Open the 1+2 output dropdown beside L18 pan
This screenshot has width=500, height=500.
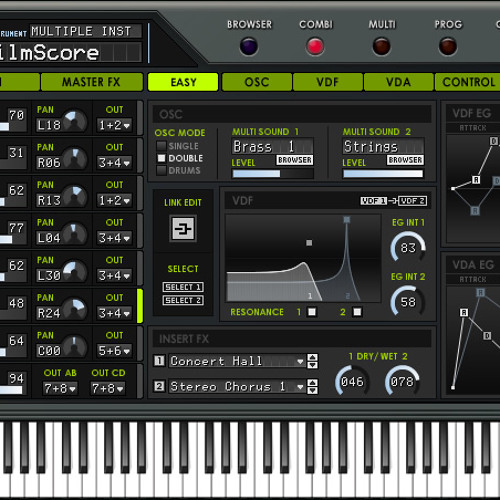pos(114,125)
